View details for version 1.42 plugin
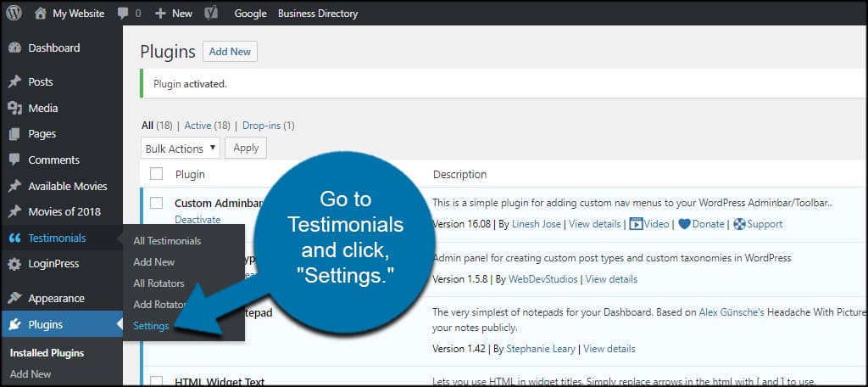 pyautogui.click(x=609, y=349)
